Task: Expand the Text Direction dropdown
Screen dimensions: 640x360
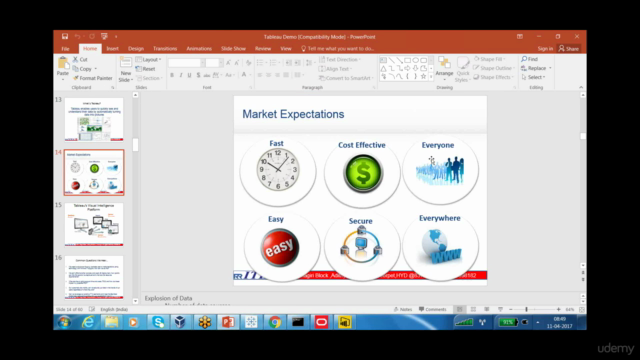Action: tap(340, 60)
